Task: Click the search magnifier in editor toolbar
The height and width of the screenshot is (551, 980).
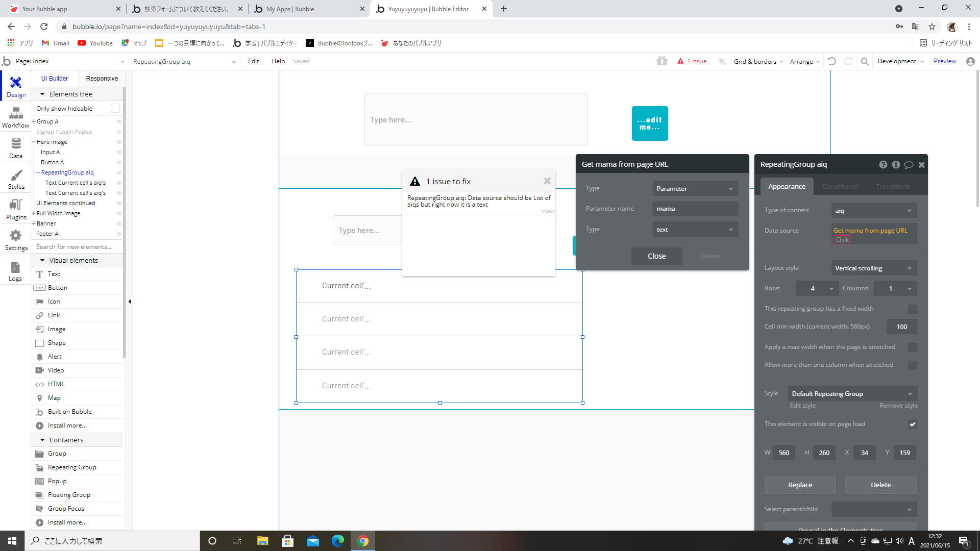Action: coord(865,61)
